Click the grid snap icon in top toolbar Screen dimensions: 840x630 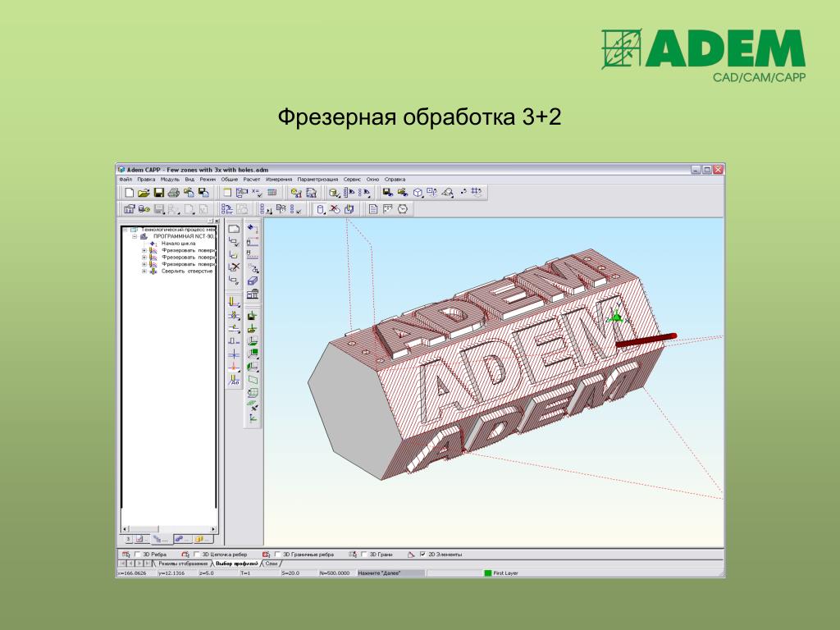477,192
